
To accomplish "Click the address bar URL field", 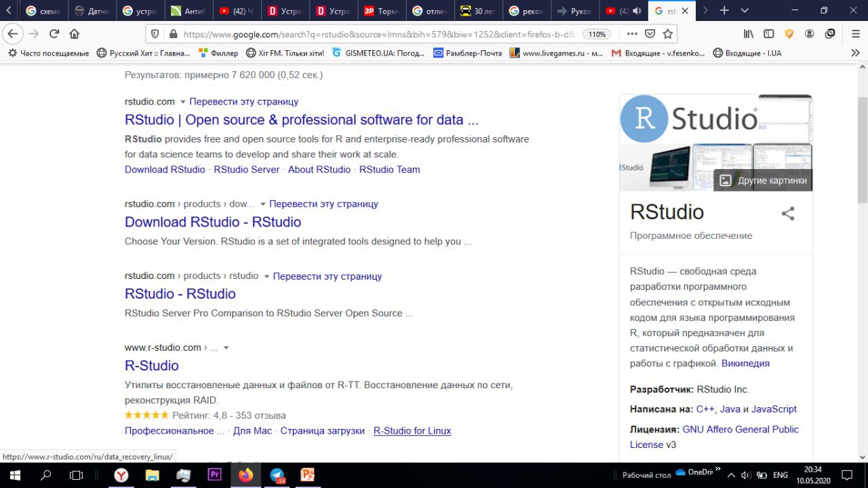I will click(380, 34).
